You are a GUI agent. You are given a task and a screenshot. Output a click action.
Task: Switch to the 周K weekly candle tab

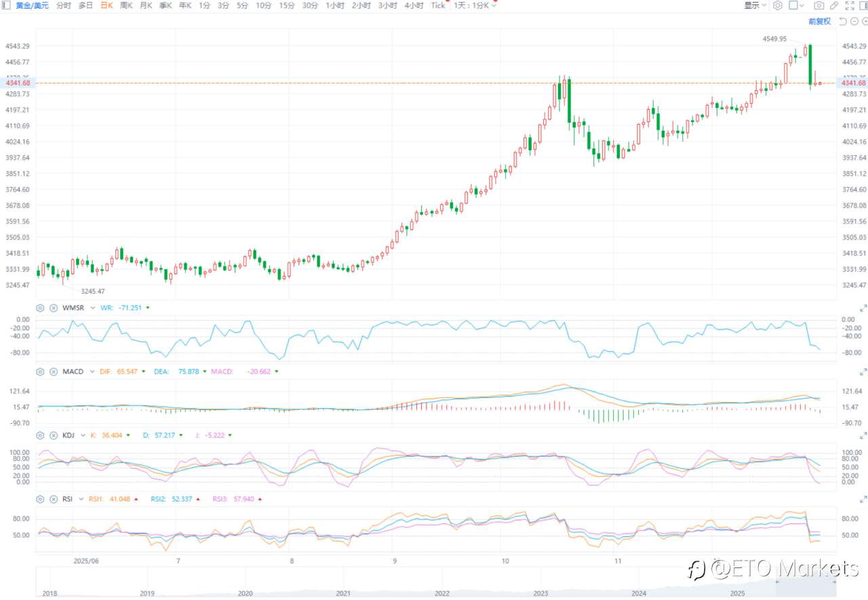click(125, 5)
